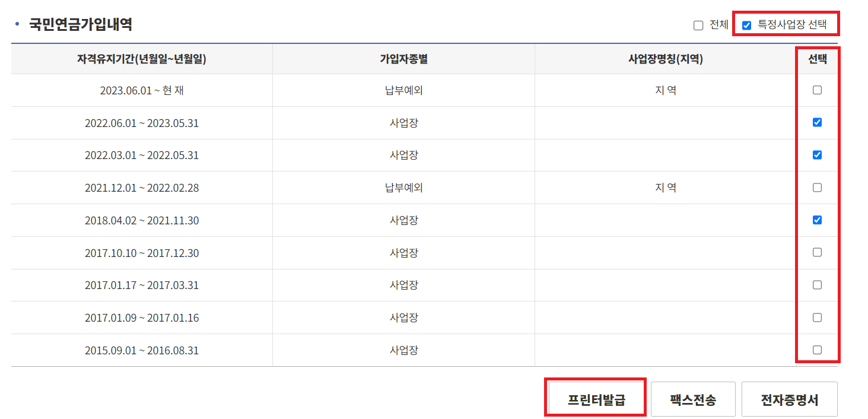Check the 2017.01.17 ~ 2017.03.31 row
The width and height of the screenshot is (868, 419).
[817, 285]
